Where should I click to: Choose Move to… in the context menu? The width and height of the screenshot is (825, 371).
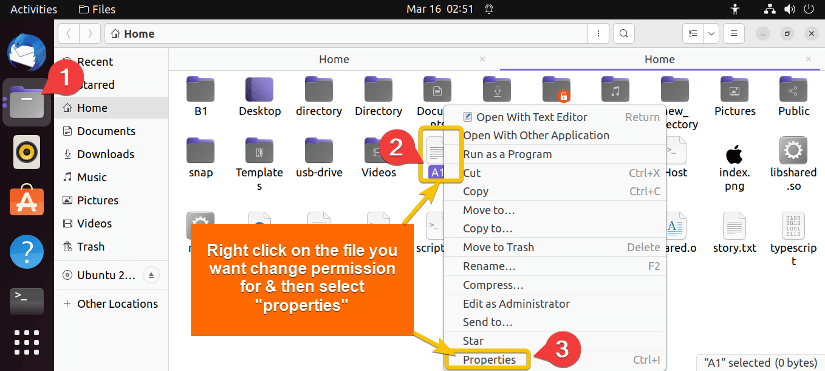click(555, 210)
